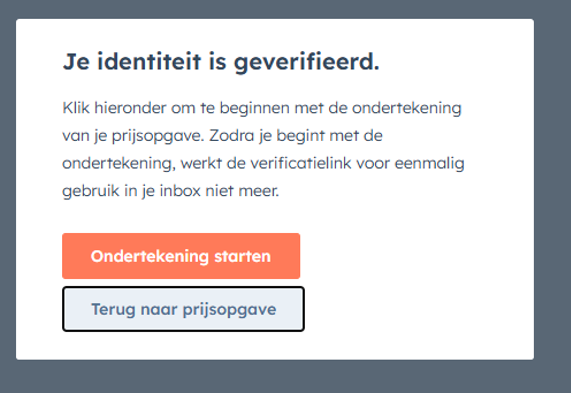The image size is (571, 393).
Task: Click the word inbox in the last line
Action: tap(180, 191)
